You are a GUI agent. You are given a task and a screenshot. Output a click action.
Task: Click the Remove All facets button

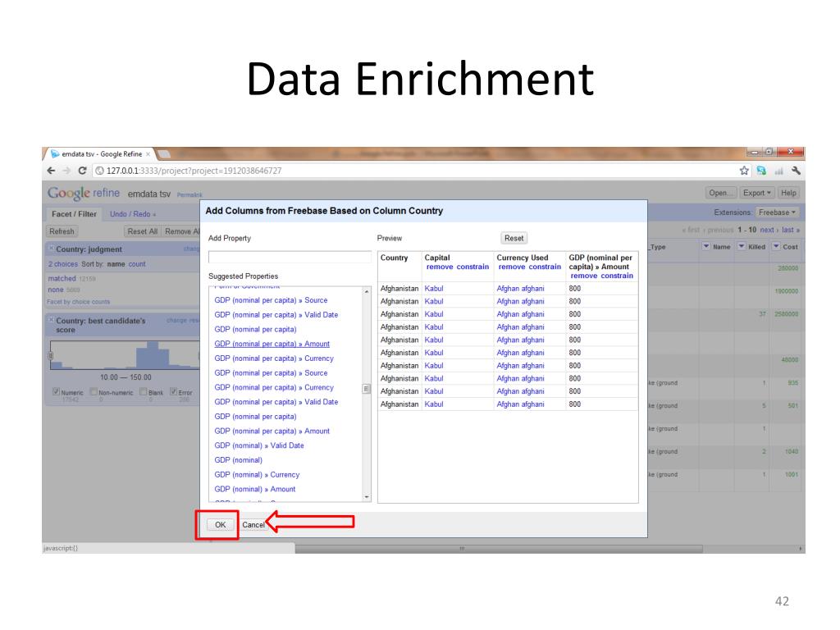[181, 231]
